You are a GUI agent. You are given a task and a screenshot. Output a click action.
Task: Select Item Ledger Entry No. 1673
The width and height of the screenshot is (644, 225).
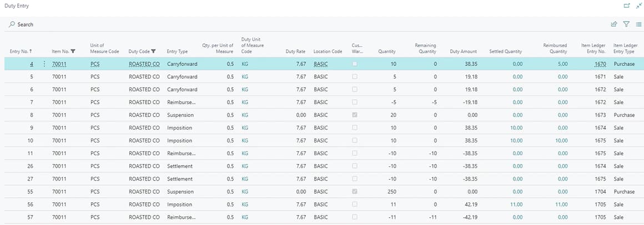[600, 115]
